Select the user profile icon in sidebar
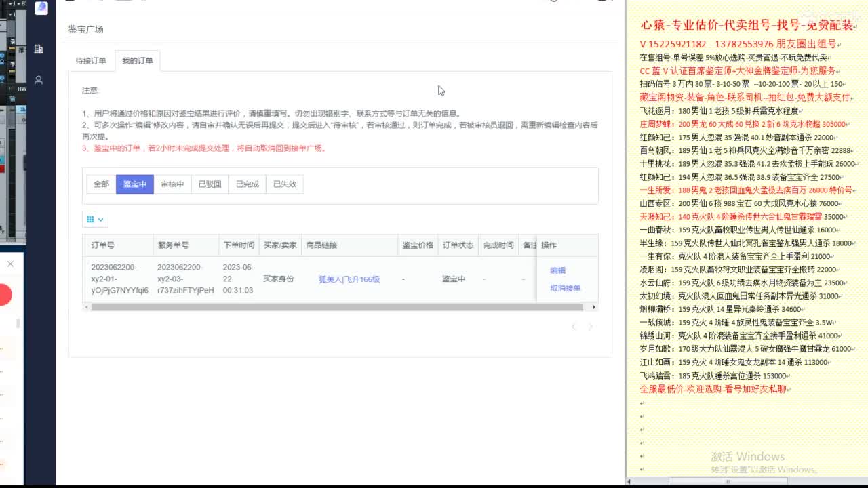The image size is (868, 488). pos(38,79)
